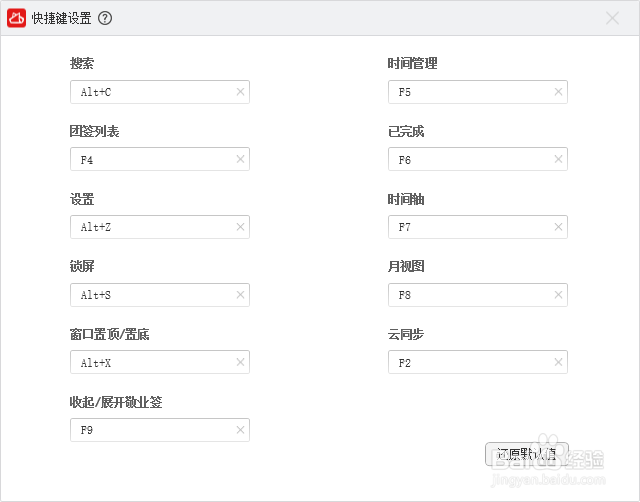Click the help question mark icon
Screen dimensions: 640x502
(x=105, y=18)
